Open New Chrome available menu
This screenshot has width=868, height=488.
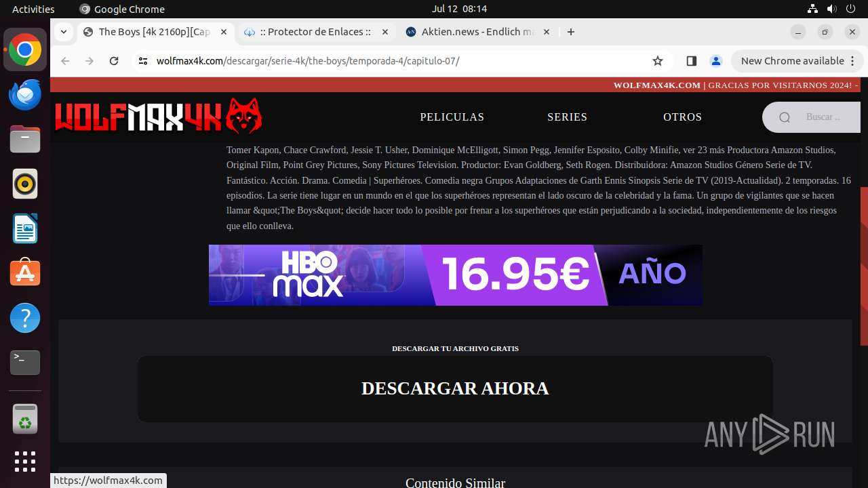click(797, 61)
